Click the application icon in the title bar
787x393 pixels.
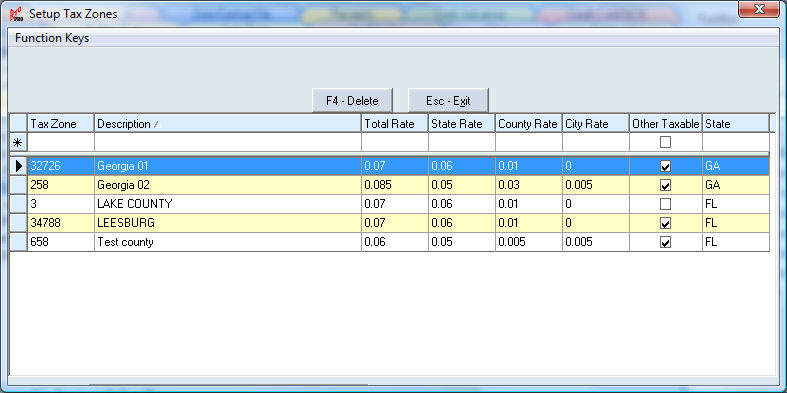pyautogui.click(x=17, y=14)
